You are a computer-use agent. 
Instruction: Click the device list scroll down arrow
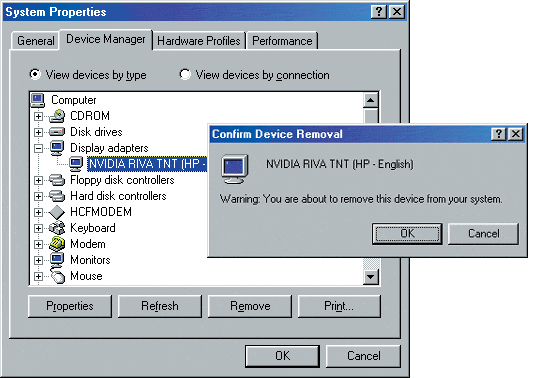pyautogui.click(x=371, y=276)
